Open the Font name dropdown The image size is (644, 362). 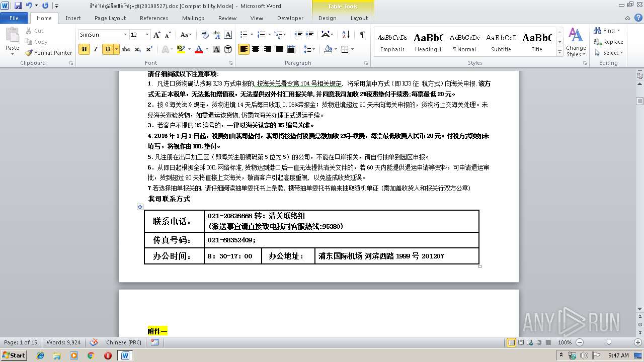126,35
